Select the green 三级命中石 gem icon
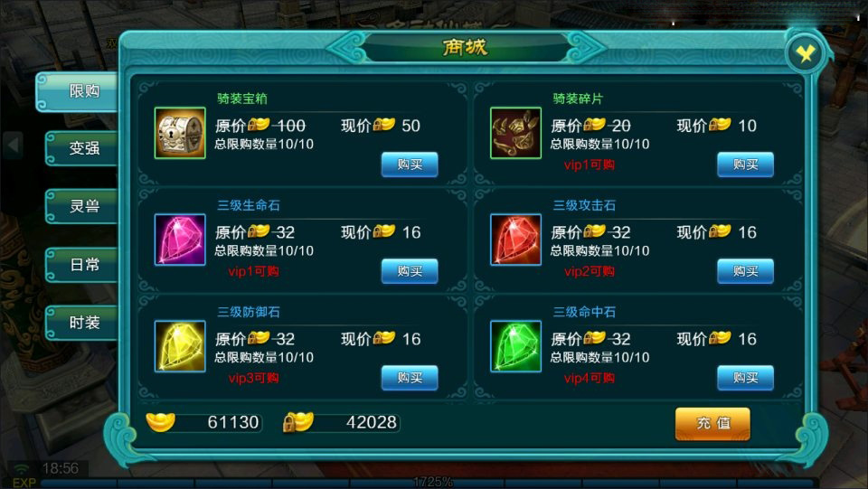The height and width of the screenshot is (489, 868). [515, 346]
